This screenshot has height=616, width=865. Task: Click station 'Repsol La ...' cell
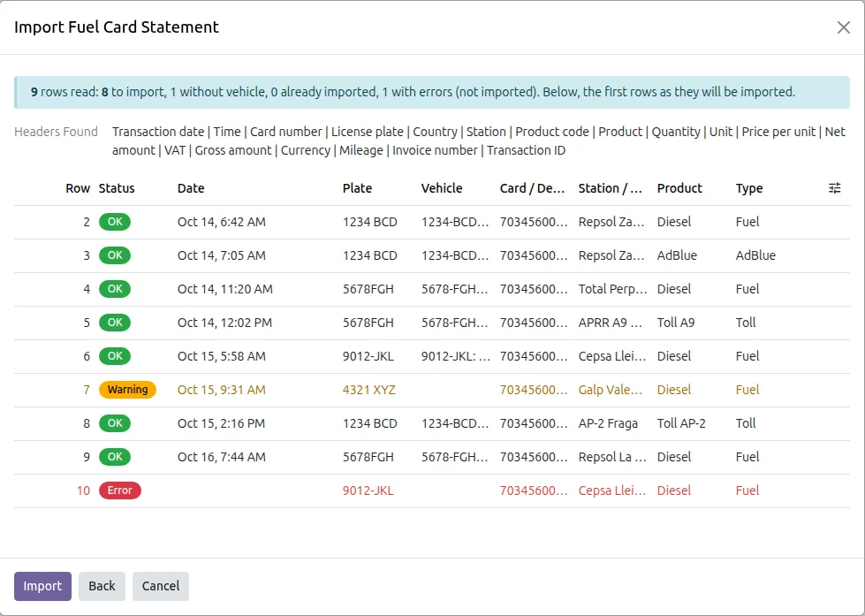(611, 457)
